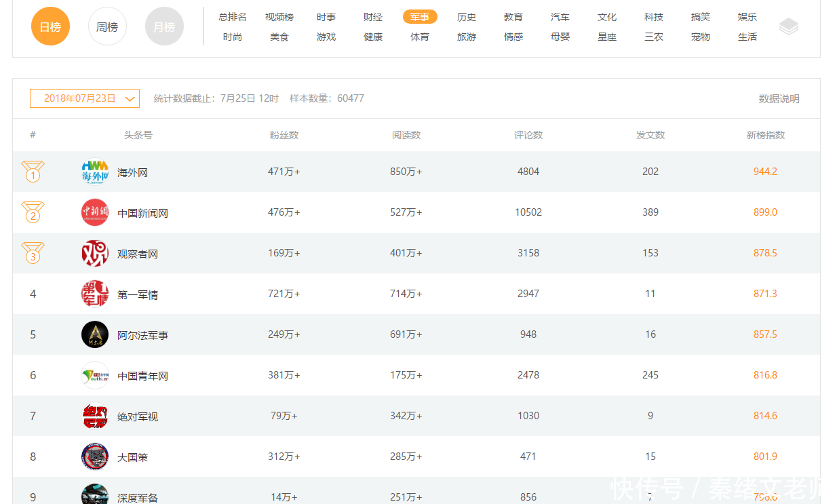Select the 游戏 category
This screenshot has height=504, width=837.
click(326, 37)
